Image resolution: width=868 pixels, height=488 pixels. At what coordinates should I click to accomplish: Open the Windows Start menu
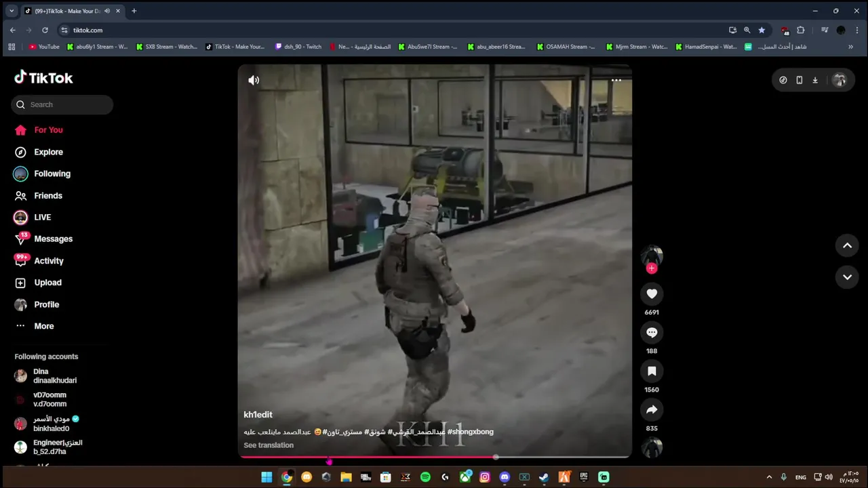click(x=267, y=477)
